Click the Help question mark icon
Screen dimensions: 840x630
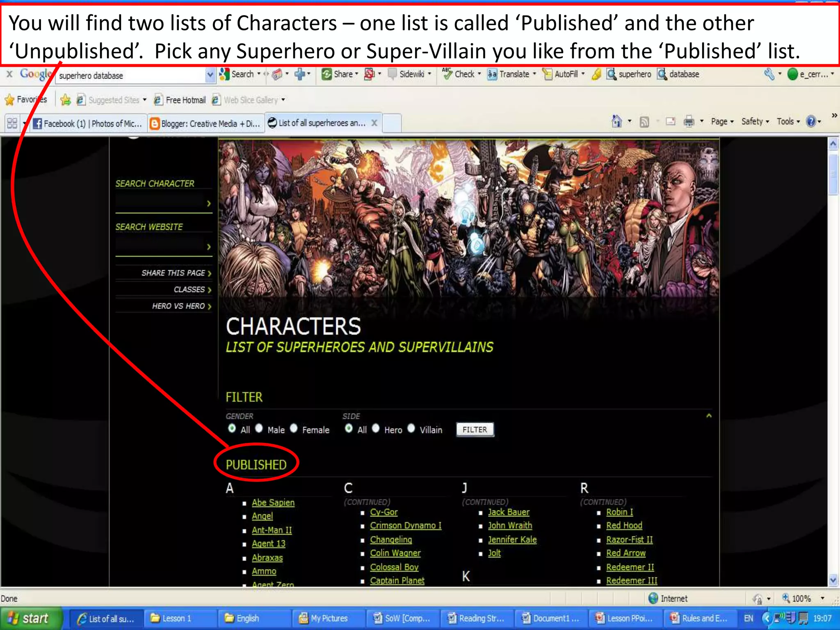click(x=810, y=121)
